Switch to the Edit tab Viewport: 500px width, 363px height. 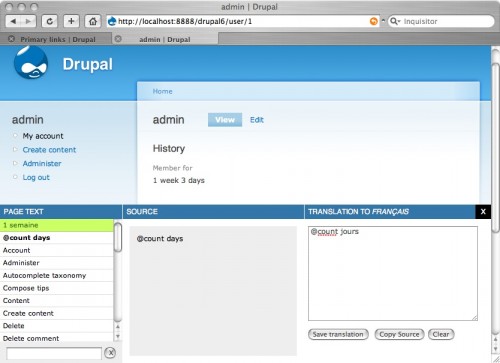[257, 120]
